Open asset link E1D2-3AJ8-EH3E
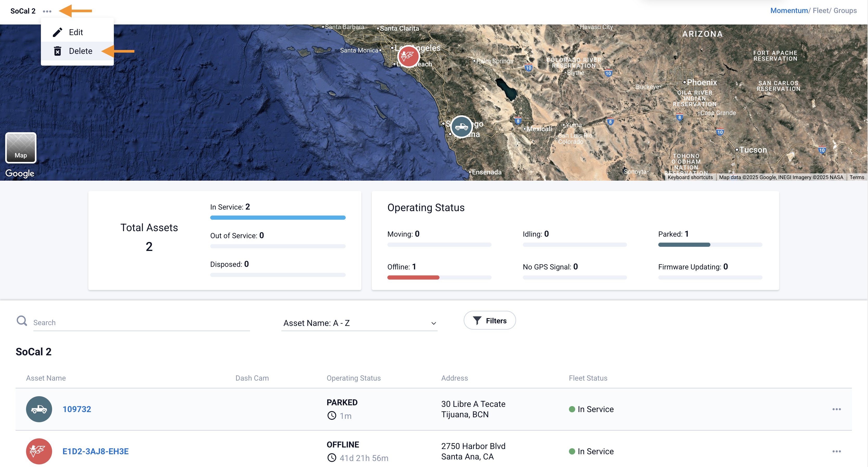The width and height of the screenshot is (868, 467). click(x=95, y=451)
